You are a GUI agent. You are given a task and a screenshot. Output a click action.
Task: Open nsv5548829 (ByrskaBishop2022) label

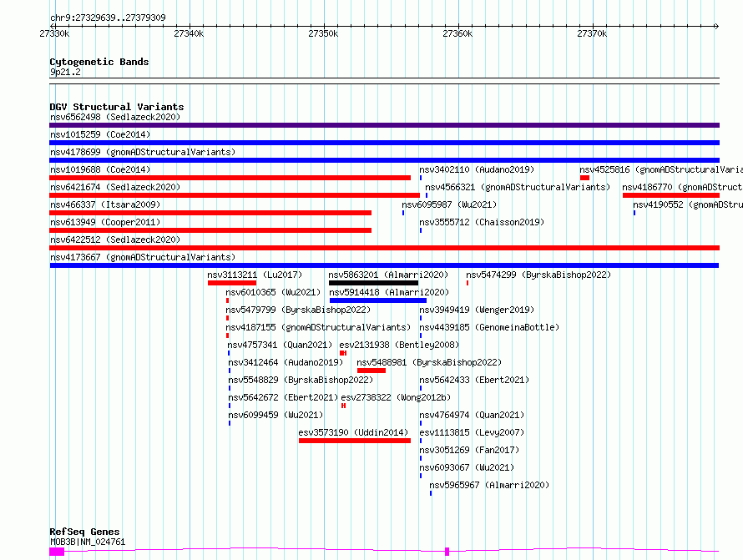[301, 380]
